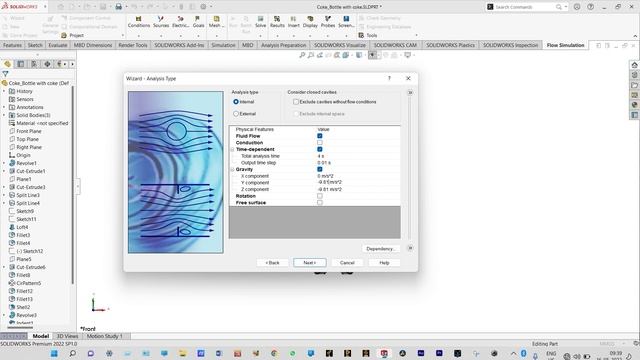
Task: Click the Print icon in title bar
Action: point(118,7)
